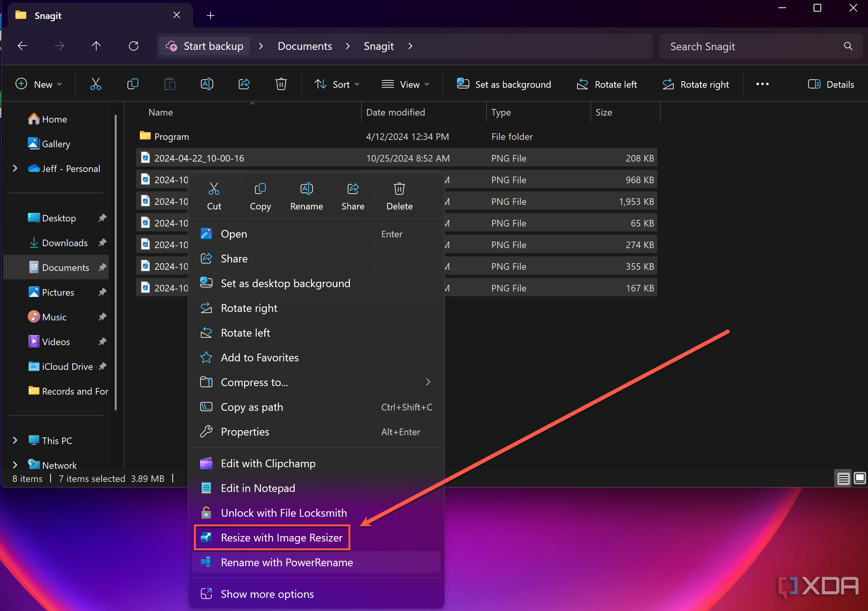
Task: Unpin Desktop from Quick access
Action: (102, 218)
